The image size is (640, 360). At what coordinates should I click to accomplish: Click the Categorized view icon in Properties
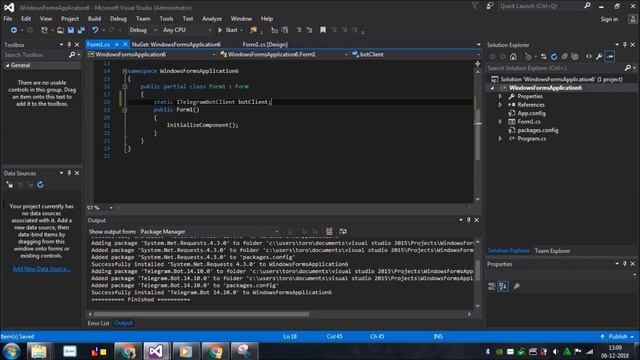(x=492, y=287)
